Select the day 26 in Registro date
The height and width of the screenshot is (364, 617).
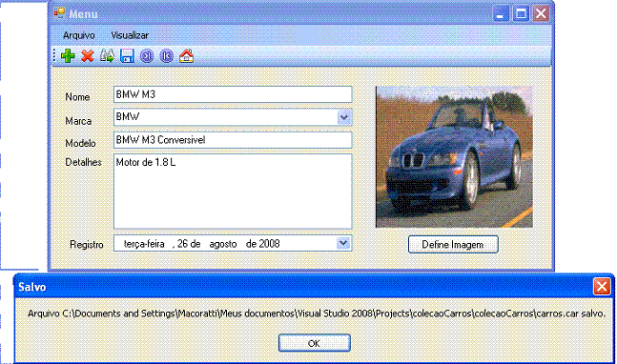pyautogui.click(x=182, y=244)
